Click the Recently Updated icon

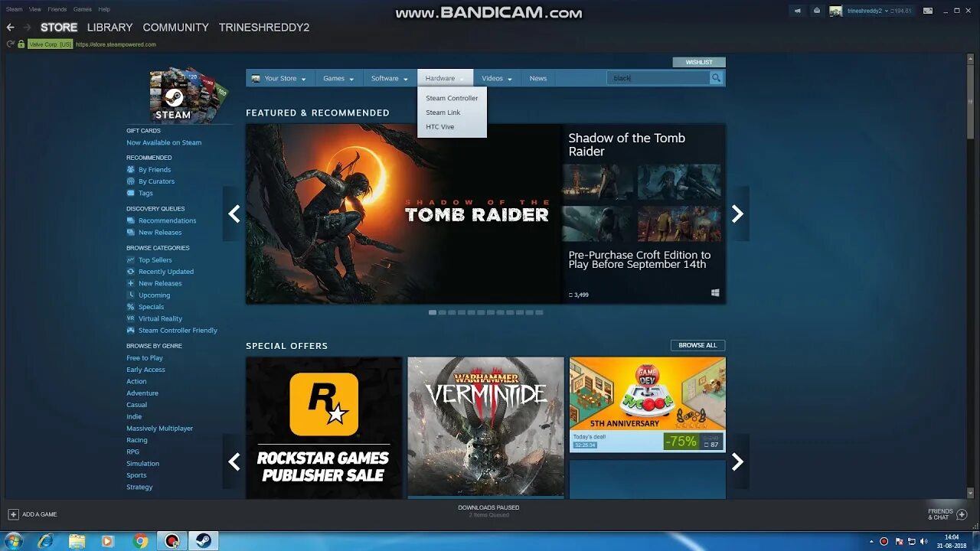point(131,272)
